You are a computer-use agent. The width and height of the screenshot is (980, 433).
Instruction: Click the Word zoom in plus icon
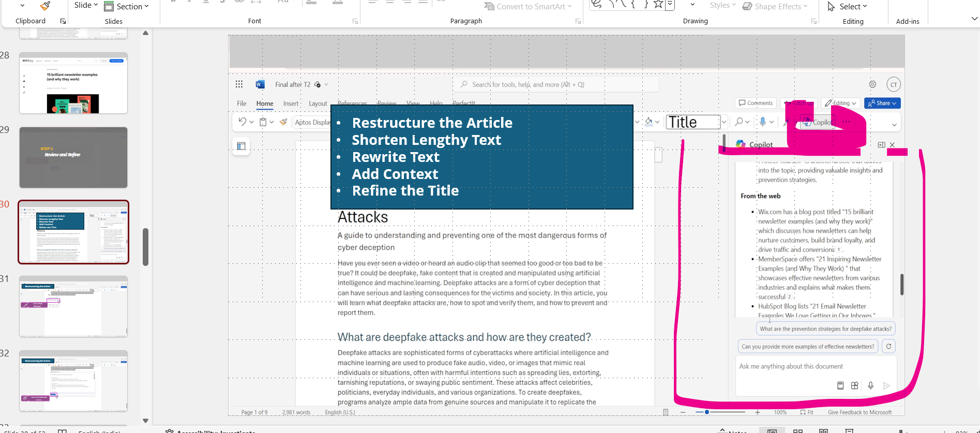[x=758, y=412]
